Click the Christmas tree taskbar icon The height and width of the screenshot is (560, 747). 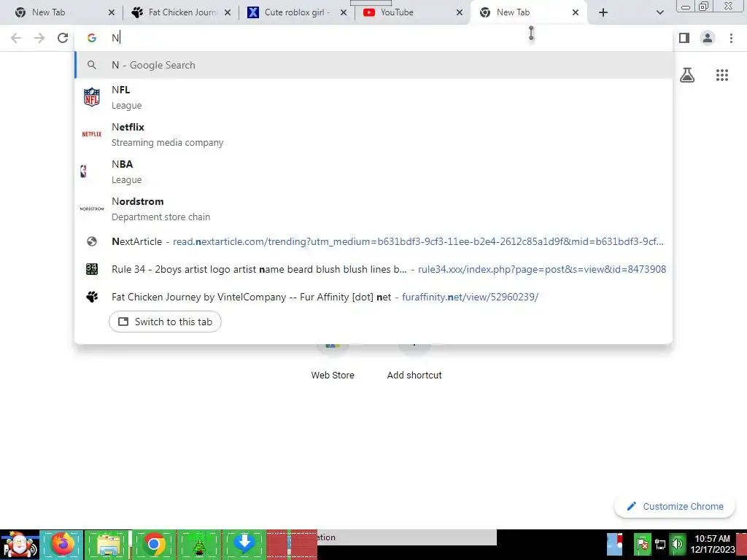tap(198, 545)
